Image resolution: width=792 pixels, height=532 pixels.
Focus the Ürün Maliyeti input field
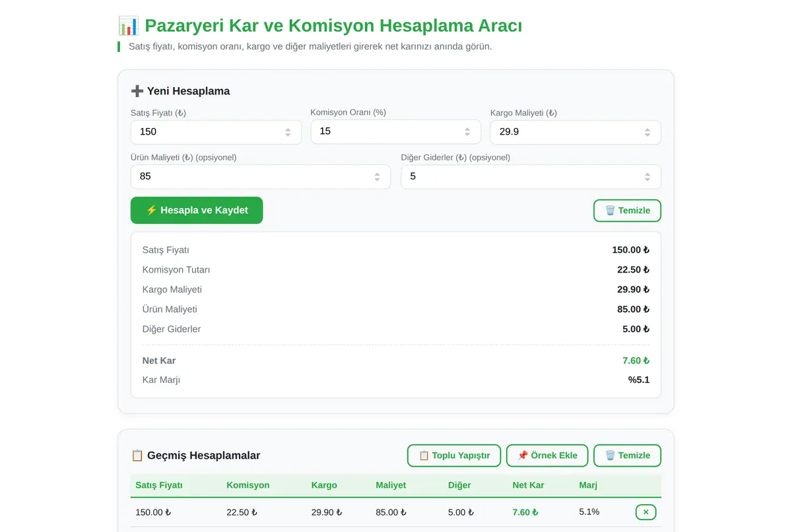pos(261,177)
